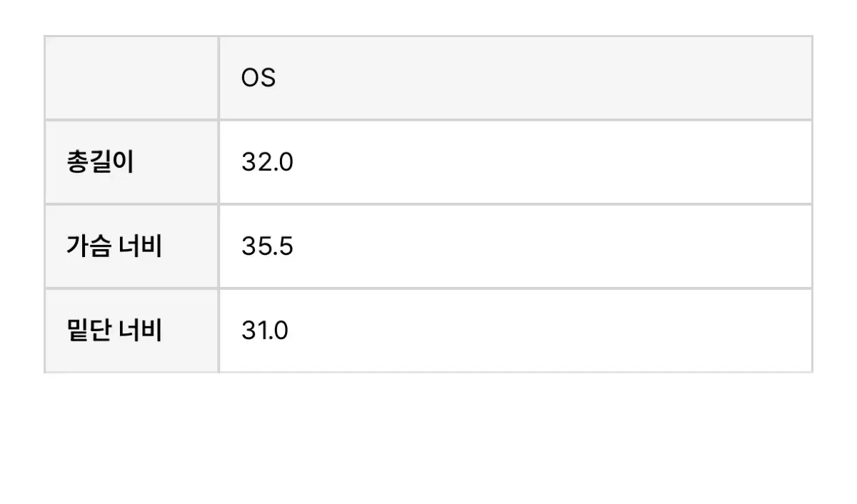This screenshot has height=504, width=857.
Task: Click the empty top-left header cell
Action: tap(131, 78)
